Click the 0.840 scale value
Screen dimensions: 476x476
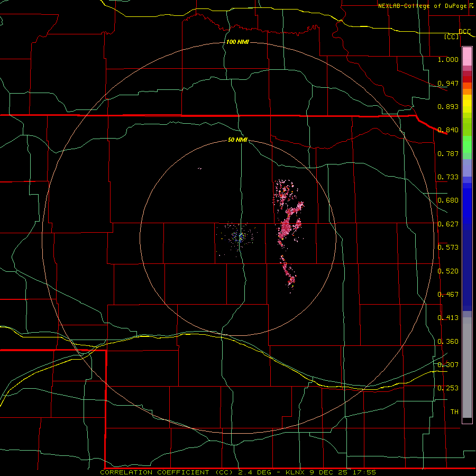(x=448, y=130)
